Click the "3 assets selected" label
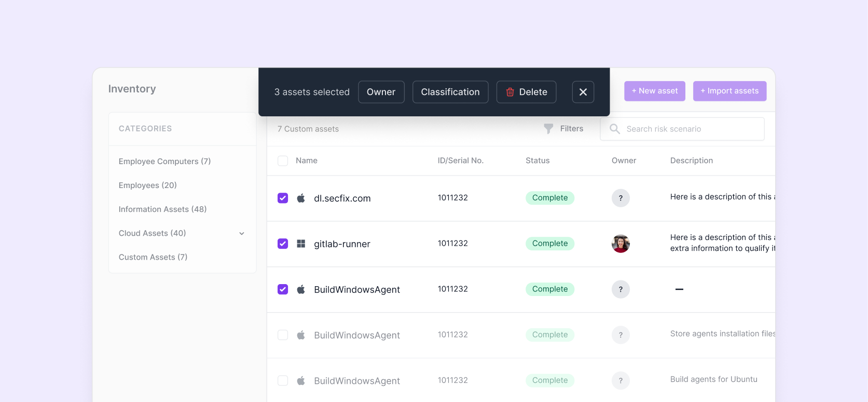Screen dimensions: 868x402 (312, 92)
